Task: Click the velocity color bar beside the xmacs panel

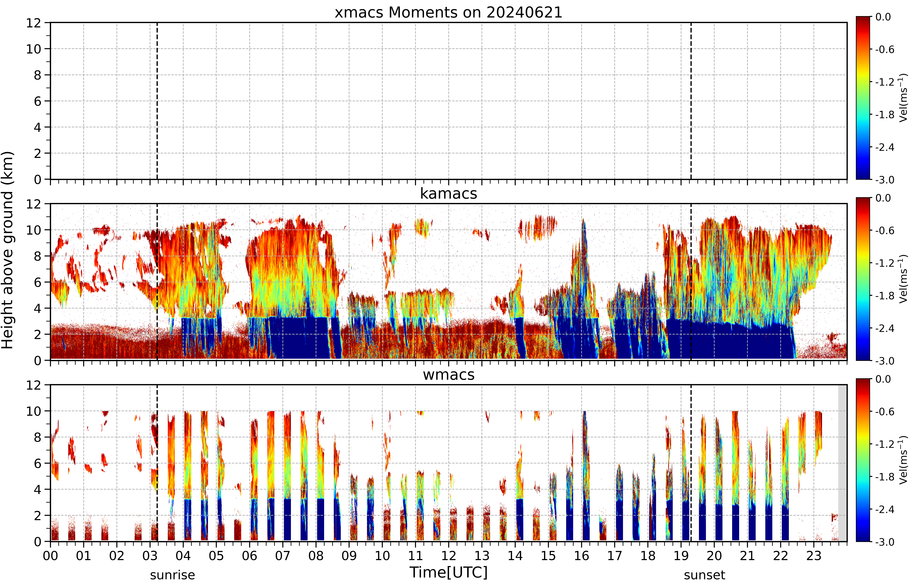Action: pyautogui.click(x=863, y=98)
